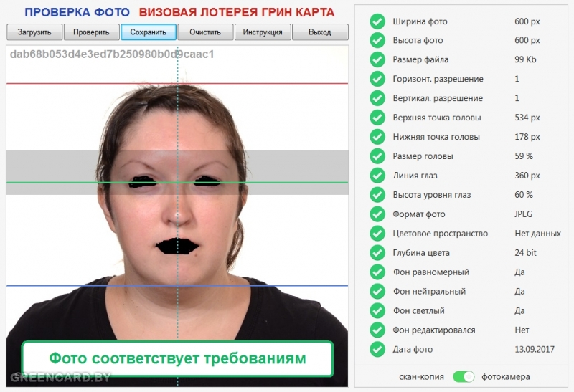This screenshot has height=392, width=574.
Task: Click the Фон редактировался label
Action: click(x=434, y=330)
